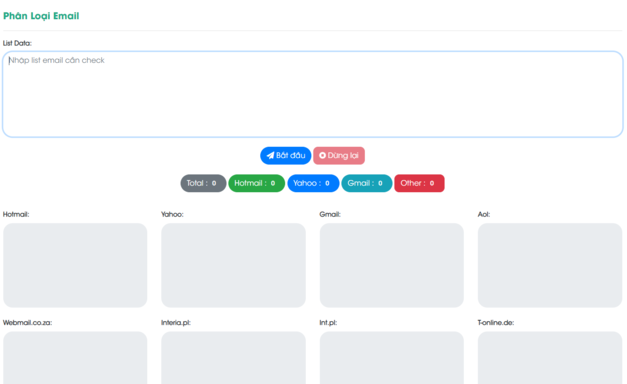Click the T-online.de: label

click(496, 322)
